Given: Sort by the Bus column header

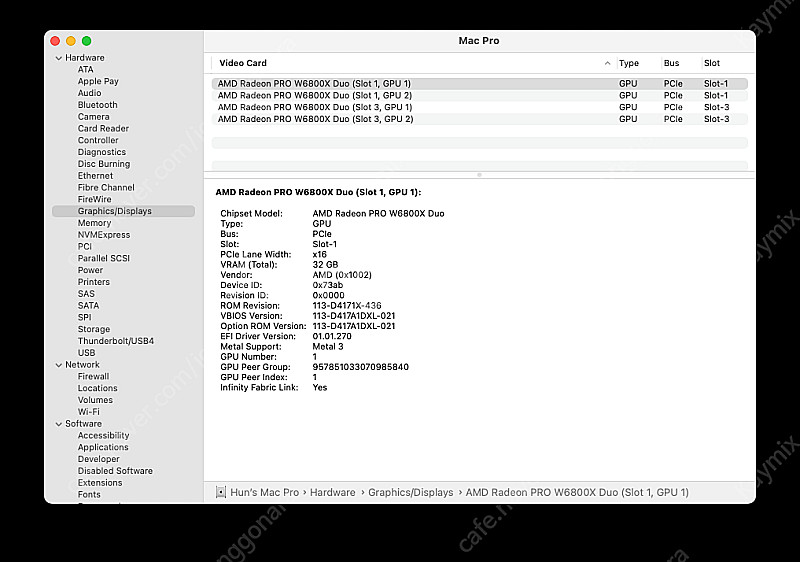Looking at the screenshot, I should coord(671,63).
